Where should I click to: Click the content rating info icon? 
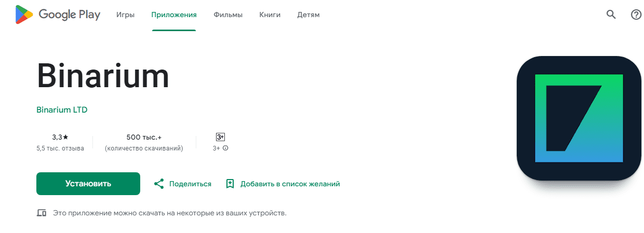[x=225, y=148]
